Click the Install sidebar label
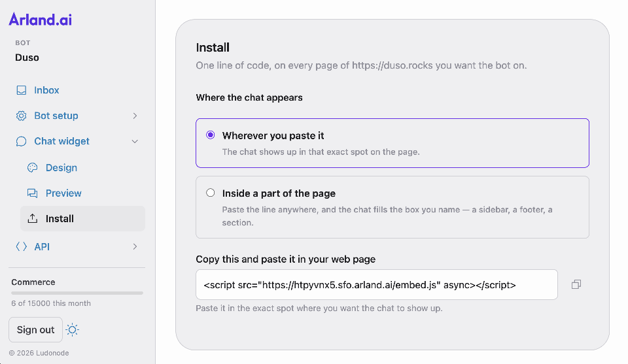The image size is (628, 364). point(60,218)
